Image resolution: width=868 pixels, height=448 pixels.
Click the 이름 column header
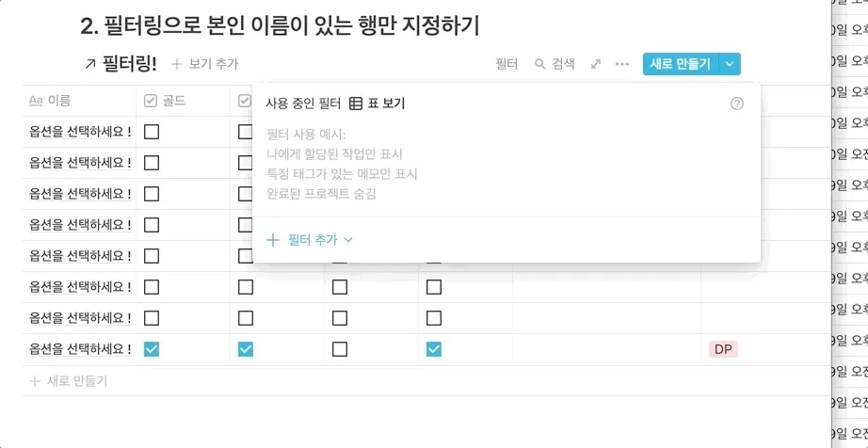[58, 101]
